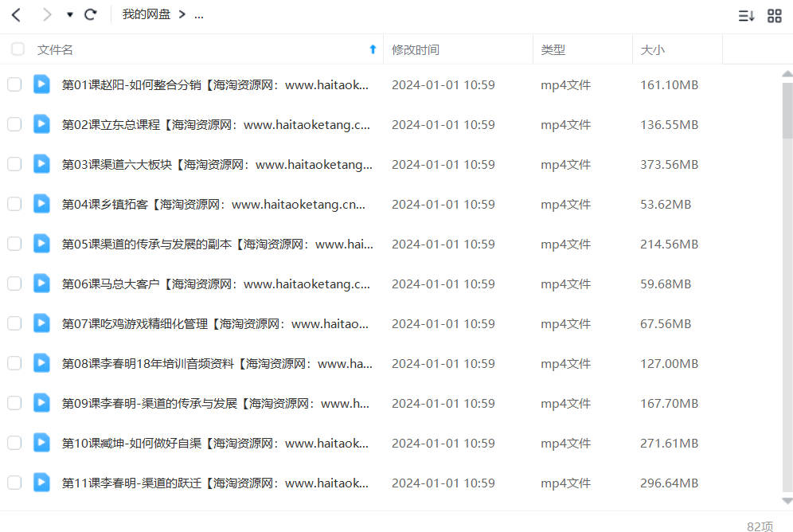
Task: Click size value 296.64MB
Action: click(x=669, y=483)
